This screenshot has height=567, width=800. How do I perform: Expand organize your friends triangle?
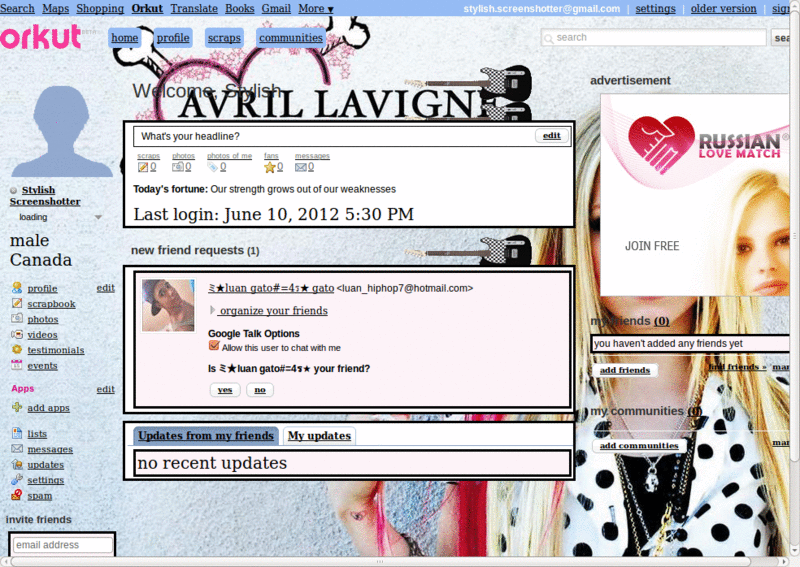click(212, 310)
